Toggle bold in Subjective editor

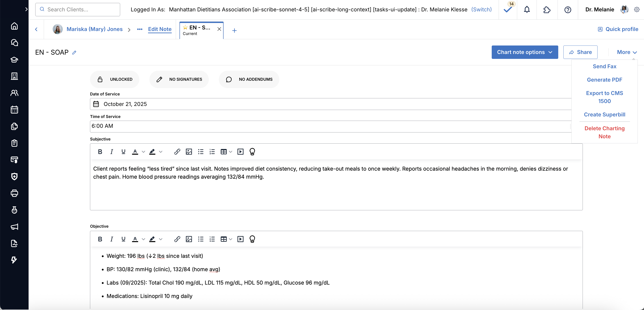pos(100,152)
